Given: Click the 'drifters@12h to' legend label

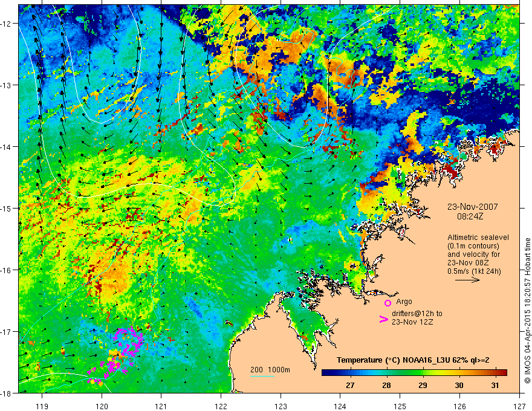Looking at the screenshot, I should pos(417,314).
